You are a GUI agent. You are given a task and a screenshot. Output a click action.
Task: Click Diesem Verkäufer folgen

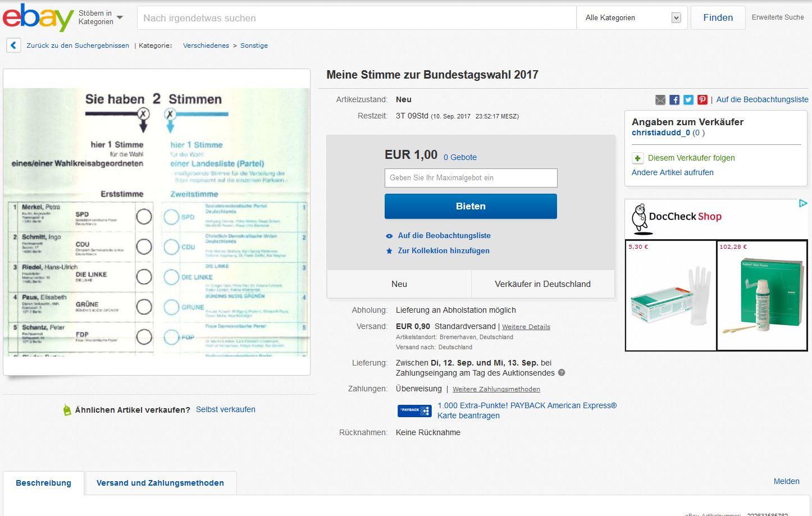691,158
